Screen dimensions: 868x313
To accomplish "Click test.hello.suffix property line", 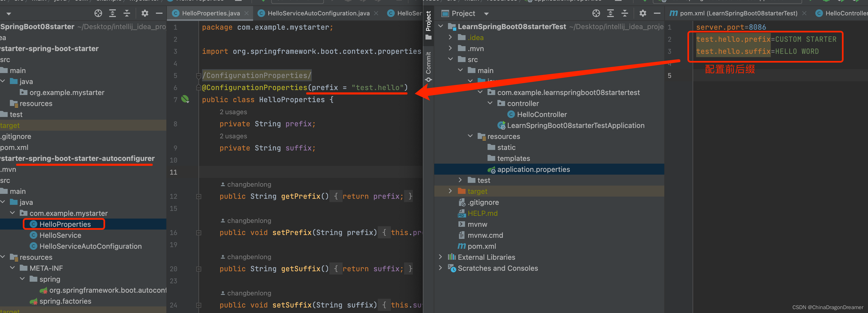I will point(757,51).
